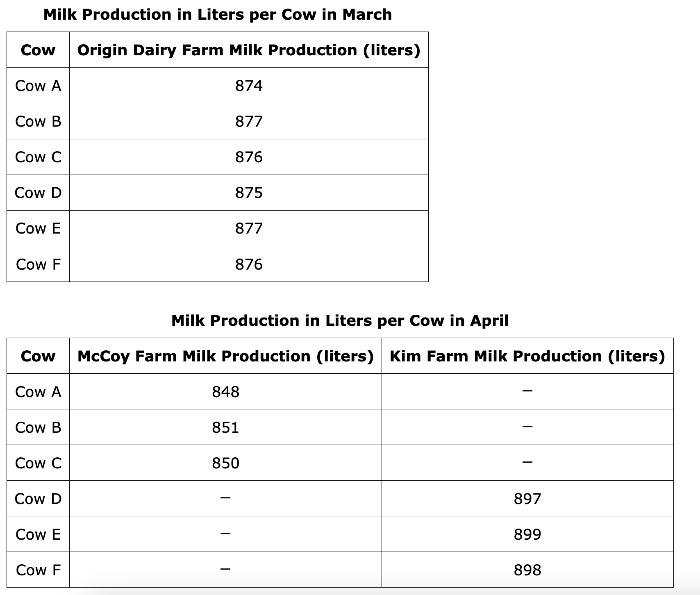Viewport: 700px width, 595px height.
Task: Click the value 874 for Cow A
Action: tap(249, 86)
